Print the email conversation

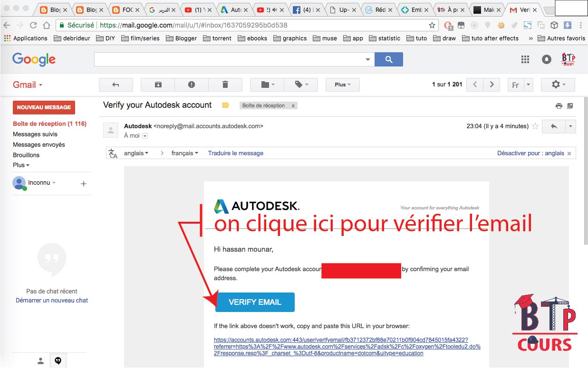pos(559,106)
